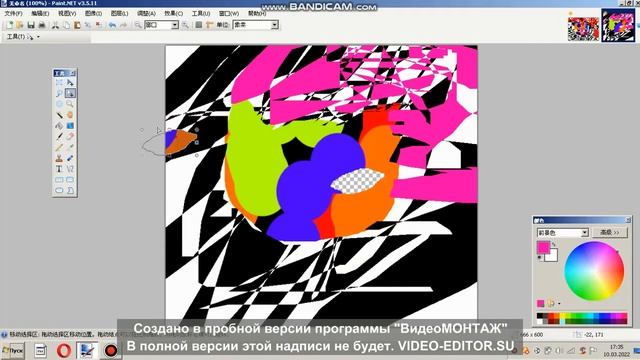The width and height of the screenshot is (640, 360).
Task: Select the Ellipse Select tool
Action: [x=59, y=104]
